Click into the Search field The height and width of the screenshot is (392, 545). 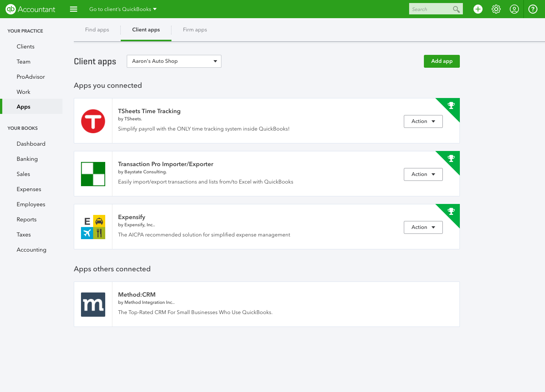point(431,9)
